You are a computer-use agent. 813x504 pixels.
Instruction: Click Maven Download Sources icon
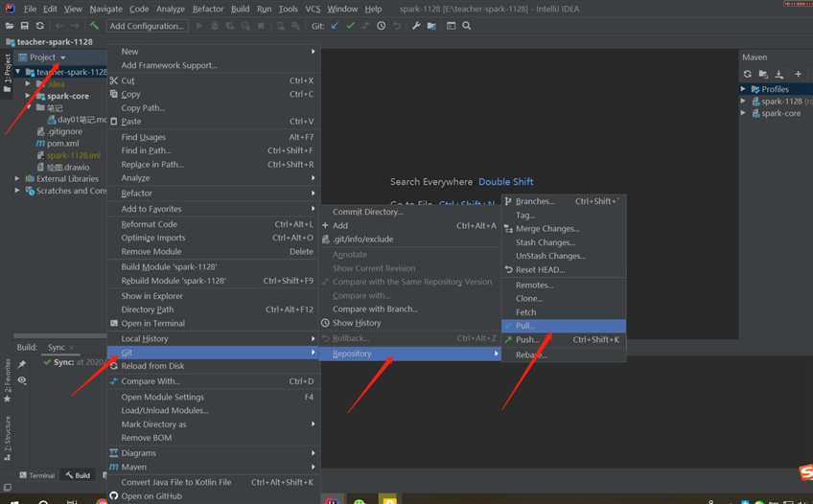[x=778, y=74]
